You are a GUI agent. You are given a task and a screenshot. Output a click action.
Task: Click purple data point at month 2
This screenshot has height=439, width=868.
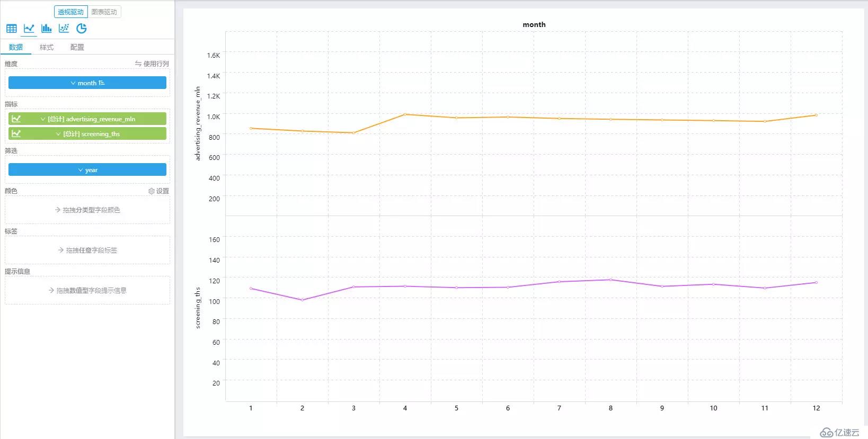(303, 300)
